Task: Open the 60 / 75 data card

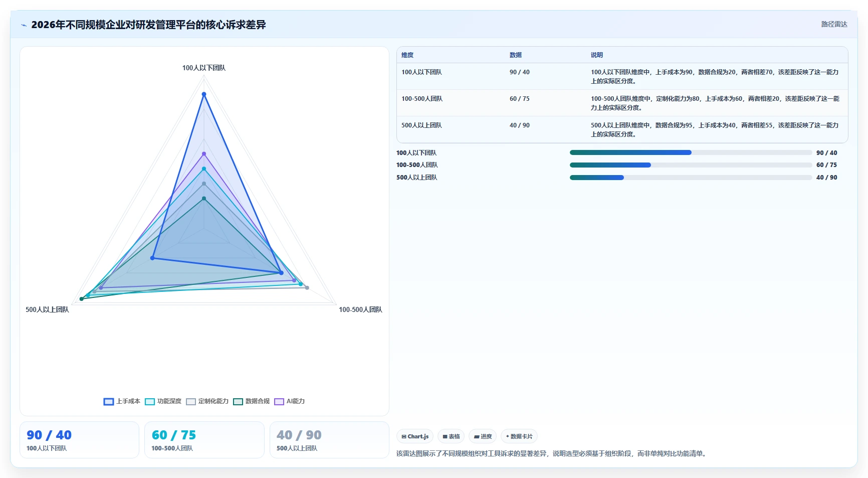Action: click(x=204, y=440)
